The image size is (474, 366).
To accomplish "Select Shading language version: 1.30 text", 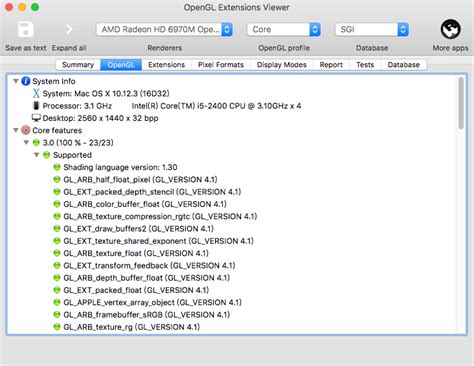I will point(120,167).
